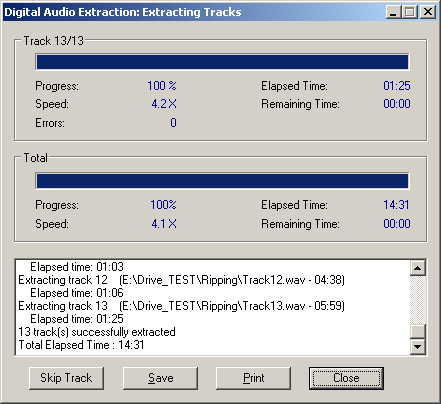The height and width of the screenshot is (404, 441).
Task: Close the extraction dialog via Close button
Action: 346,378
